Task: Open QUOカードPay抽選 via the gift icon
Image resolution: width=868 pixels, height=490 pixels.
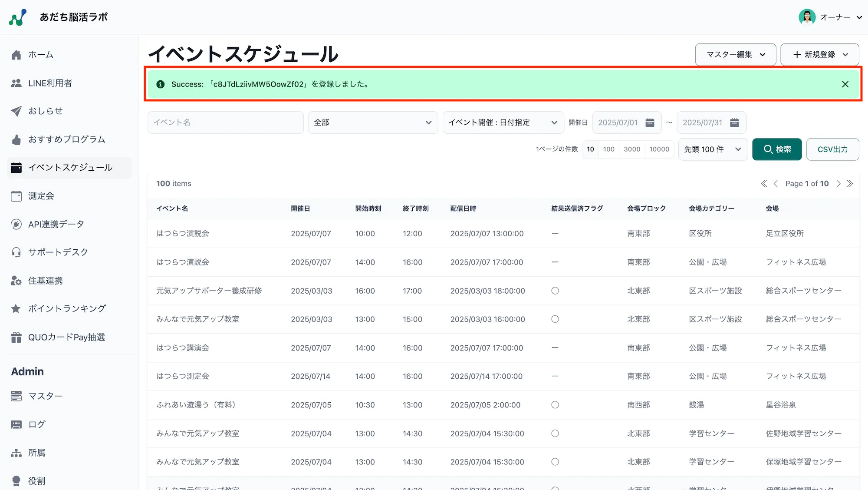Action: pos(16,337)
